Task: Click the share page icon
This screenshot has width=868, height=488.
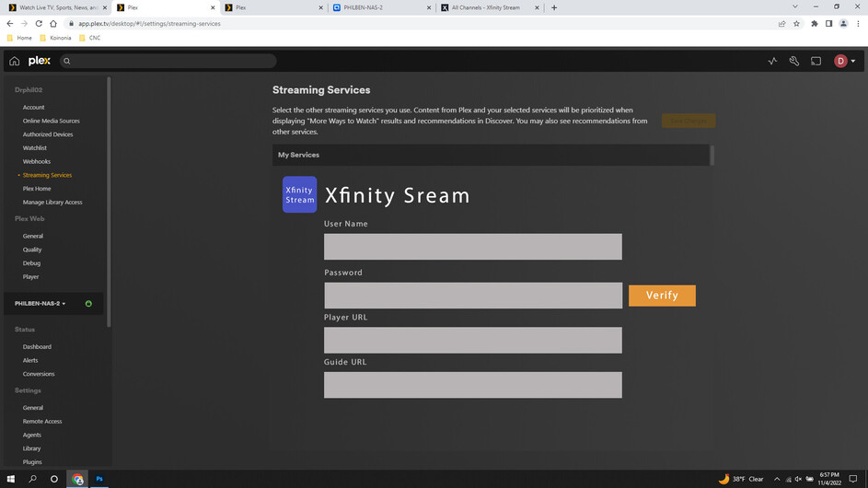Action: [781, 24]
